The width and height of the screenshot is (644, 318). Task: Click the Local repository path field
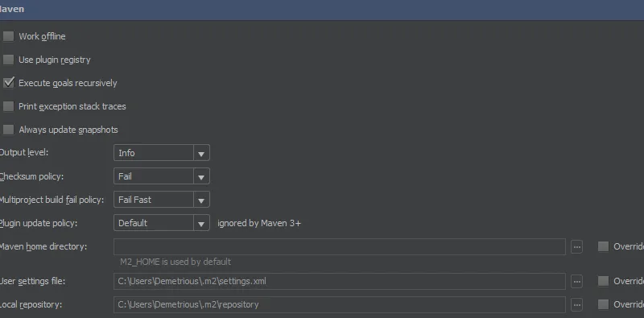(340, 304)
